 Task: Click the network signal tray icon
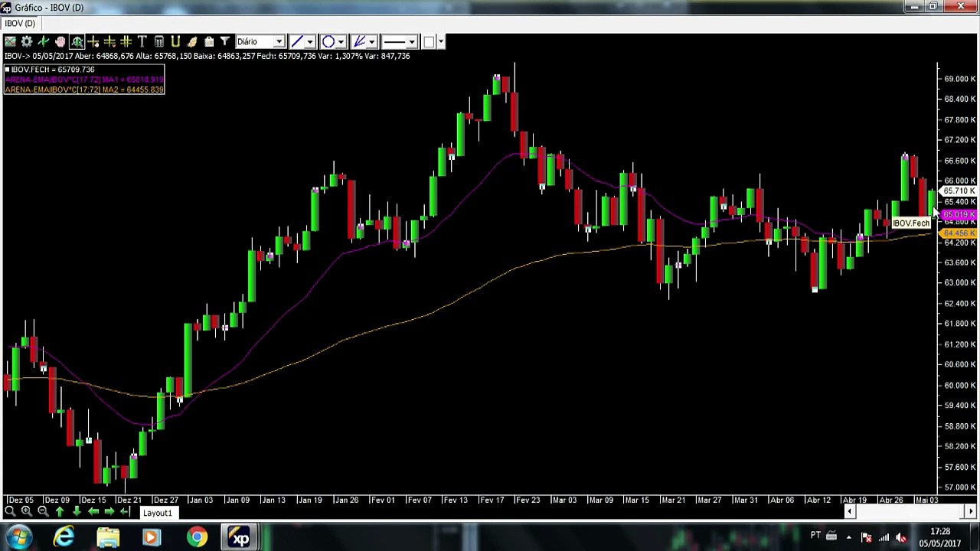(884, 537)
